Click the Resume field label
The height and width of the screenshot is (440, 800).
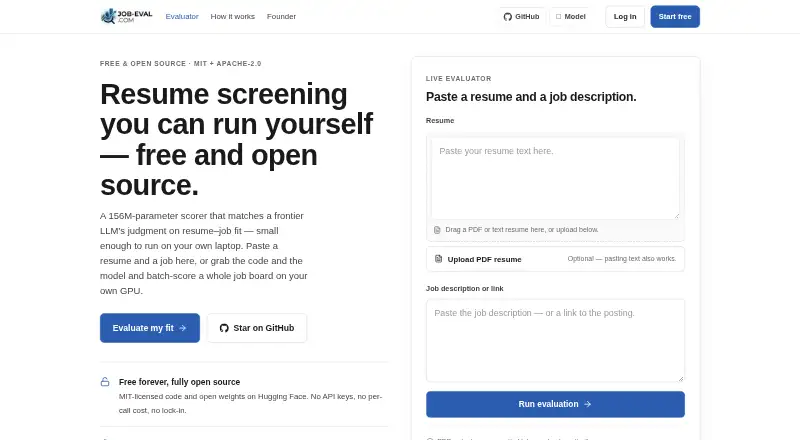point(440,120)
